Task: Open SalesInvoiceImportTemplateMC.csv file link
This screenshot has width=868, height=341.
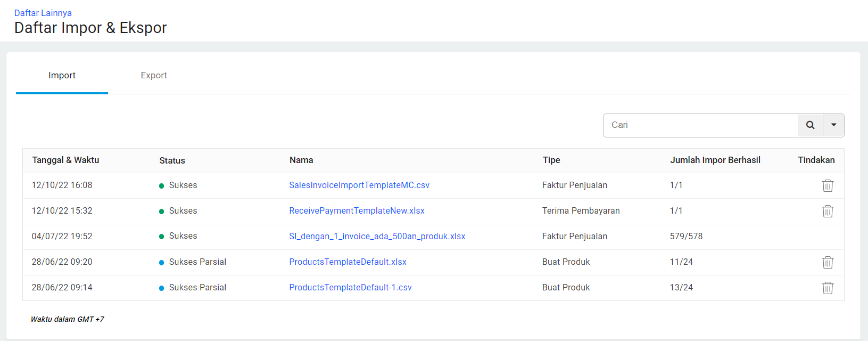Action: [x=359, y=185]
